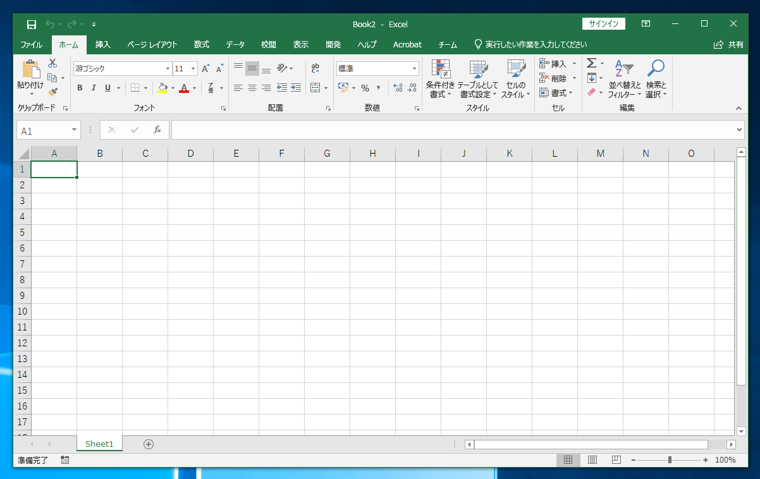
Task: Click the Paste (貼り付け) clipboard icon
Action: 30,71
